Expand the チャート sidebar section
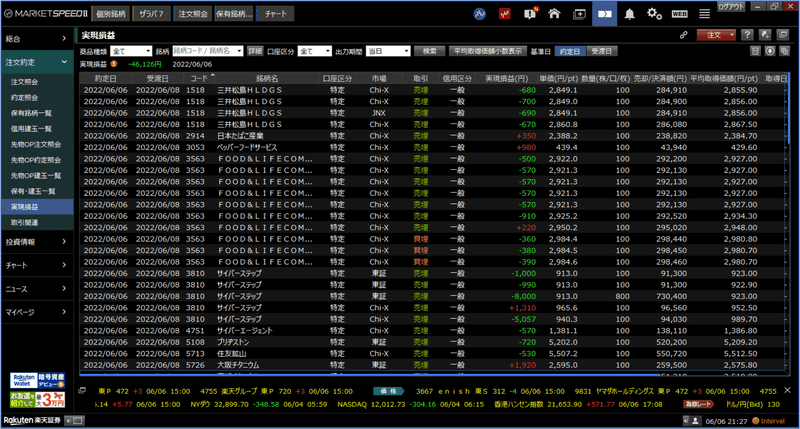 tap(36, 265)
